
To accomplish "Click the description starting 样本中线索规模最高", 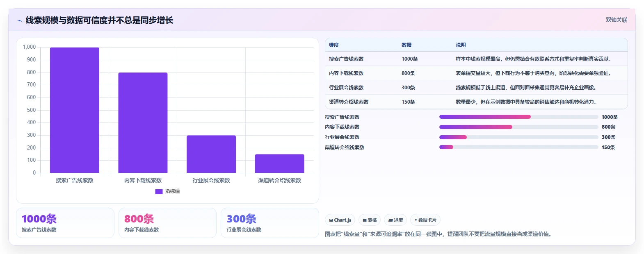I will 534,59.
